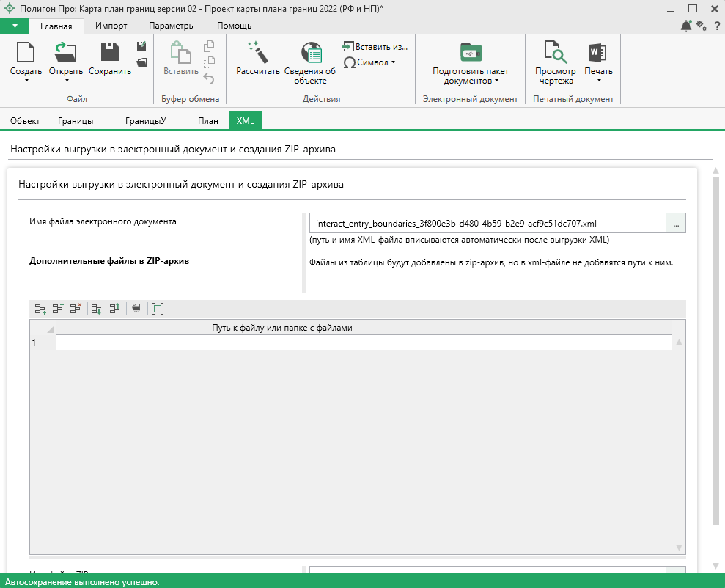Click the notifications bell icon
Viewport: 725px width, 588px height.
tap(686, 26)
